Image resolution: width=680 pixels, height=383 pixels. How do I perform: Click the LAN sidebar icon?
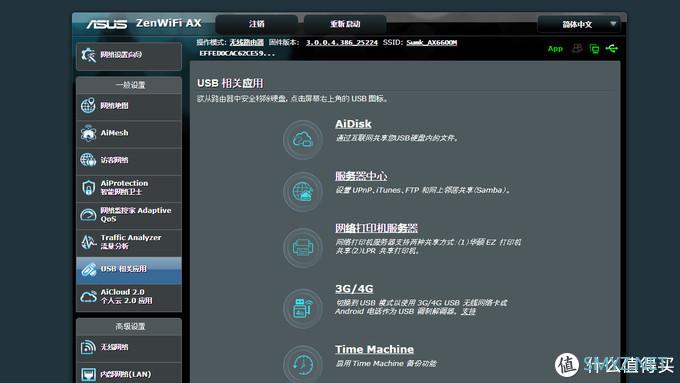[88, 374]
